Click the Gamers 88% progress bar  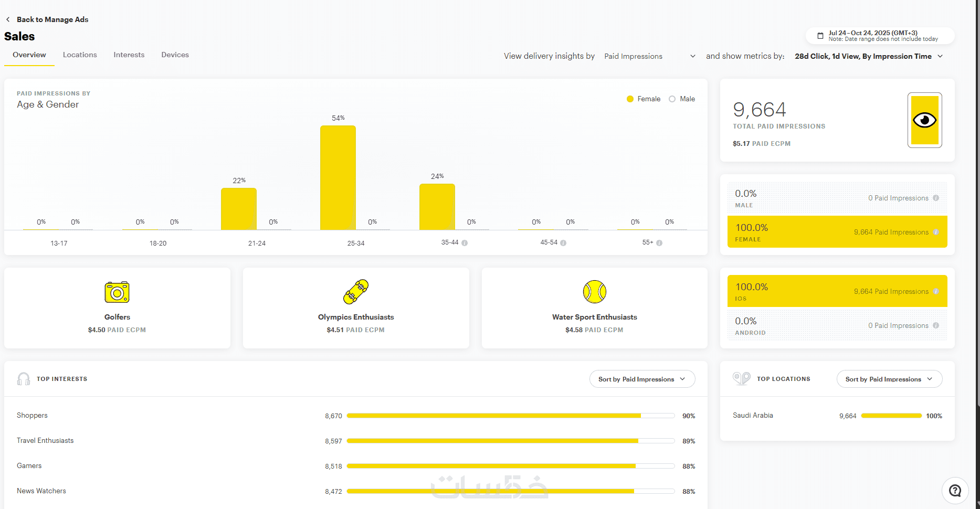pos(511,466)
